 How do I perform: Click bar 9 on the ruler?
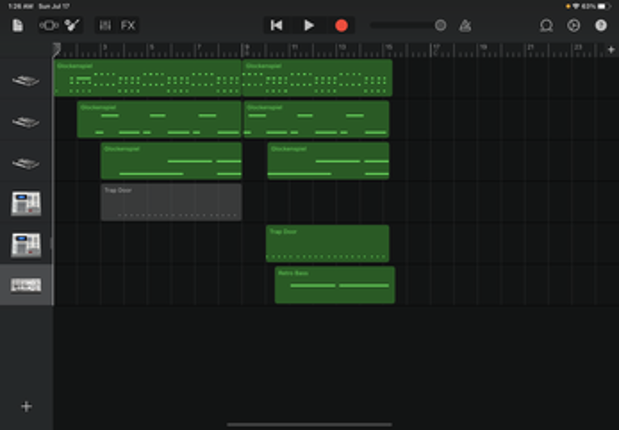(247, 47)
